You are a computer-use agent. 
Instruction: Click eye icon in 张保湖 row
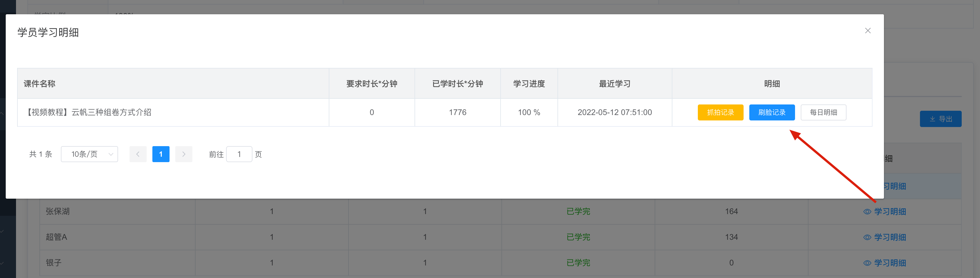click(867, 212)
